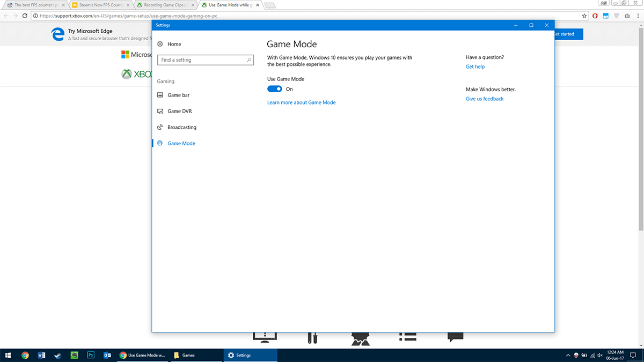
Task: Open the Windows Start menu
Action: tap(8, 355)
